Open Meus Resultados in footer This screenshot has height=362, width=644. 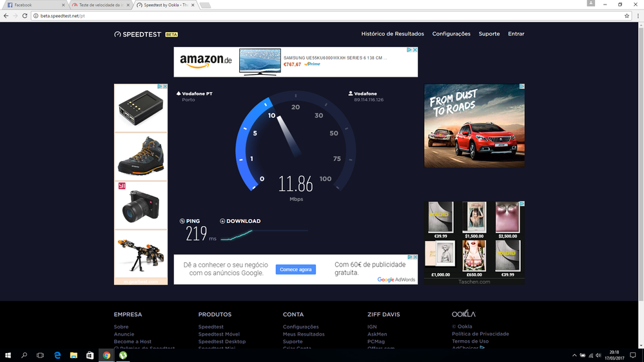click(304, 334)
